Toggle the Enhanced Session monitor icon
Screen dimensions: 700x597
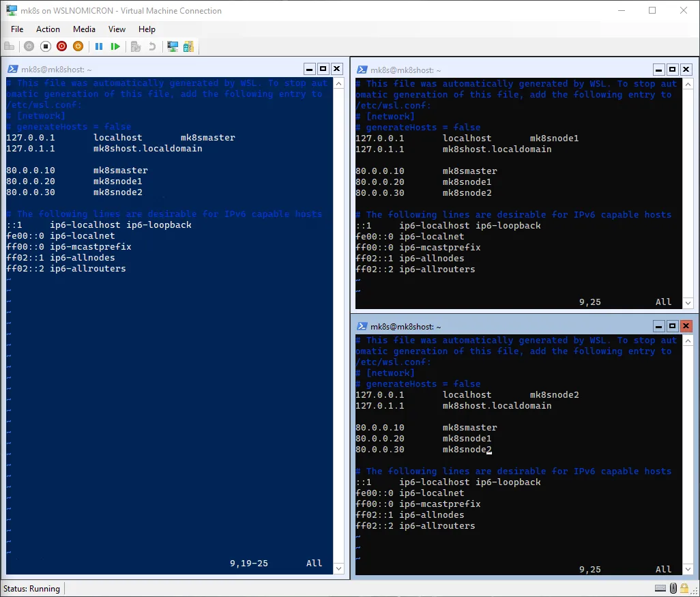click(173, 46)
